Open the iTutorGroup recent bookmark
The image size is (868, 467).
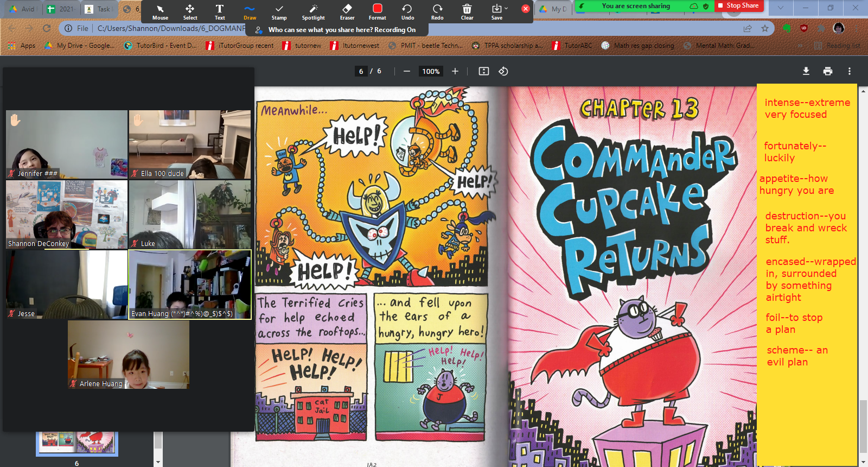(x=240, y=46)
